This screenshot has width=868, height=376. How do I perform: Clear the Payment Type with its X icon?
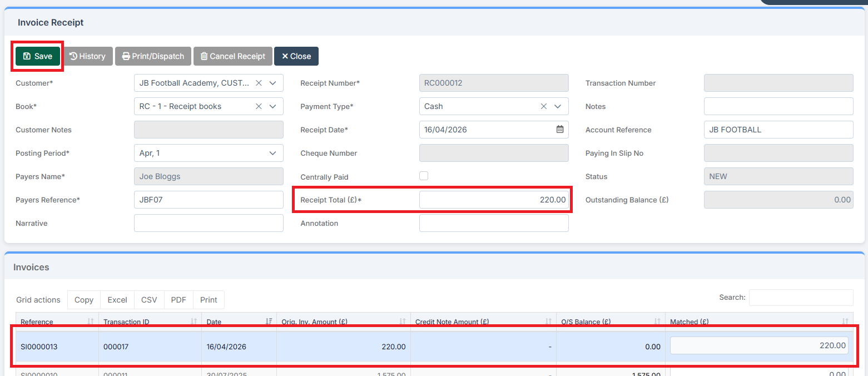tap(544, 106)
